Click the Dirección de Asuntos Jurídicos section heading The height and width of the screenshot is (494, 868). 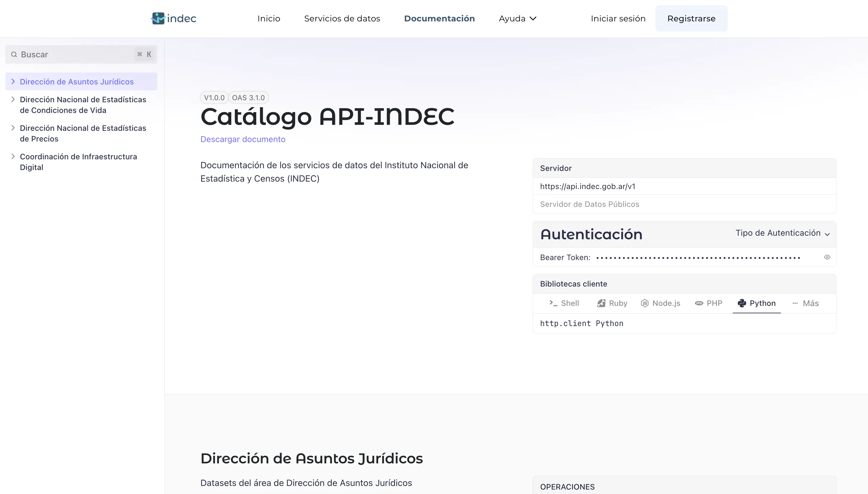tap(312, 458)
